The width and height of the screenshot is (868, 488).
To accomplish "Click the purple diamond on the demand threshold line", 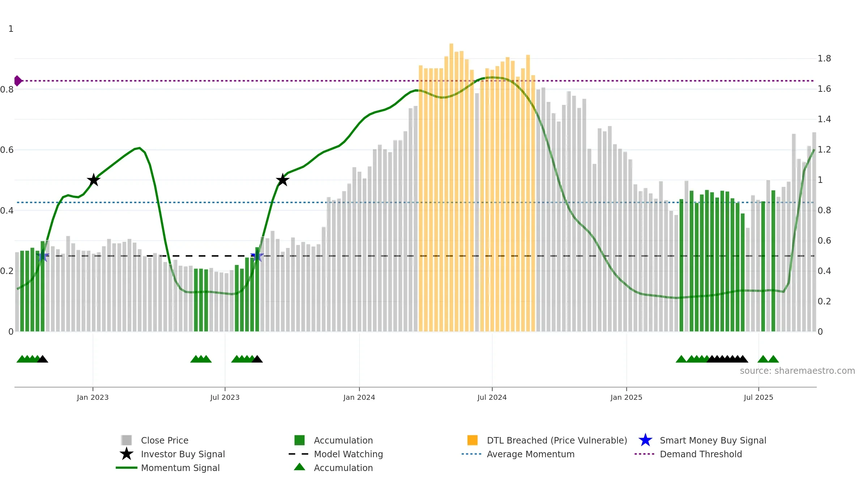I will tap(18, 81).
